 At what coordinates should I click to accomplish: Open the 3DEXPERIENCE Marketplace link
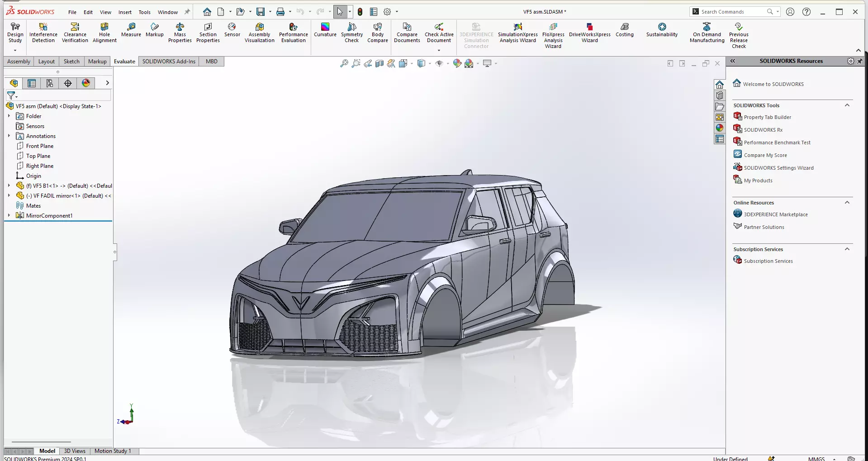[x=775, y=214]
